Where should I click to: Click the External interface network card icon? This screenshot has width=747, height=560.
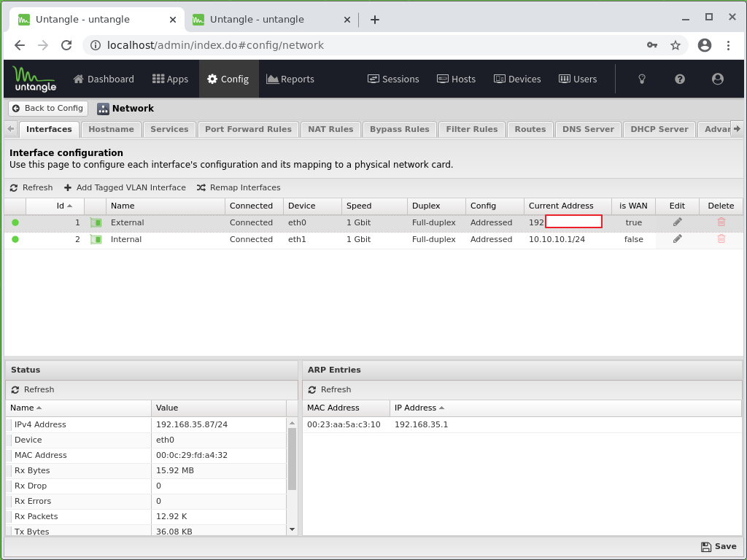point(96,222)
